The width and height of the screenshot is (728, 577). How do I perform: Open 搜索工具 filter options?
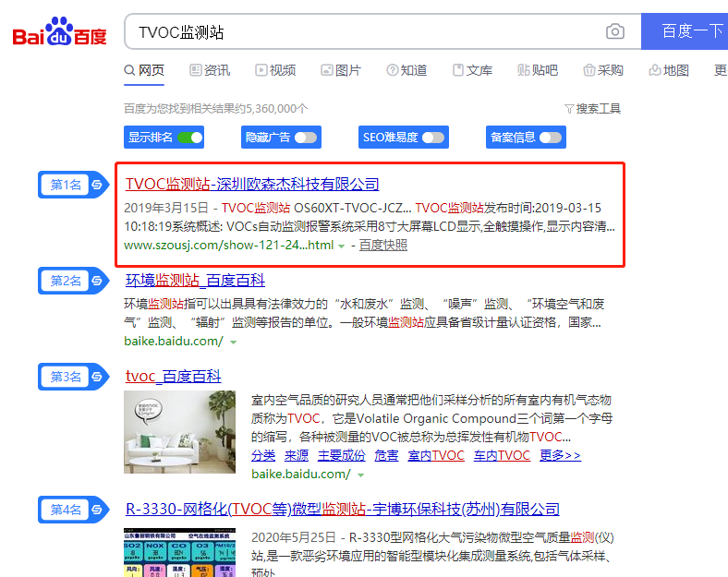(x=593, y=109)
